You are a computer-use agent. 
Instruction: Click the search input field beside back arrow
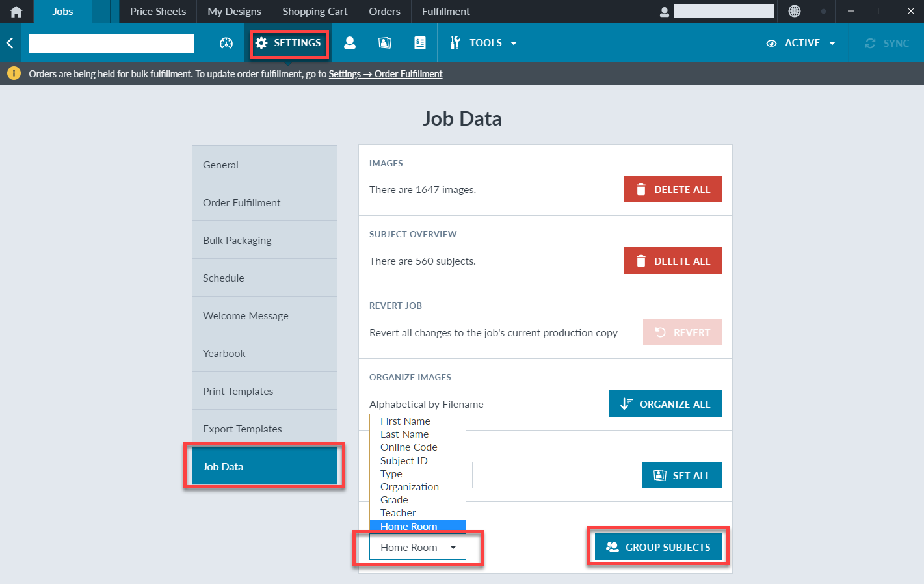click(111, 43)
